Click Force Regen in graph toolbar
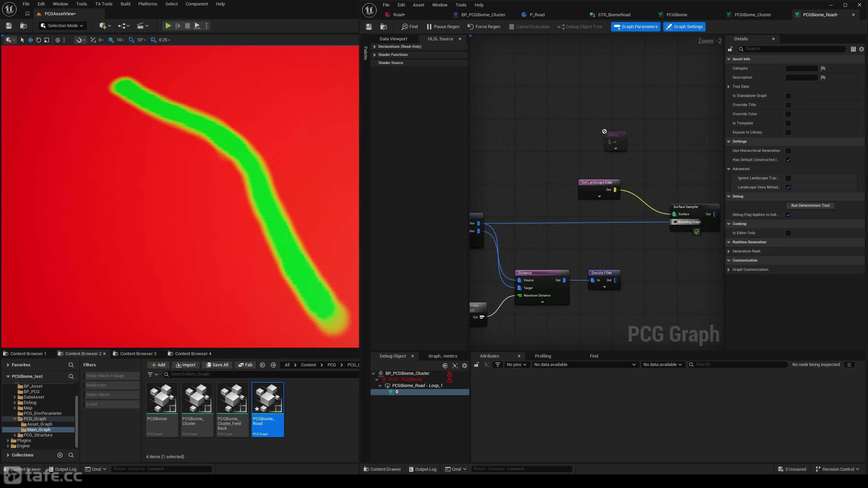This screenshot has height=488, width=868. [484, 27]
